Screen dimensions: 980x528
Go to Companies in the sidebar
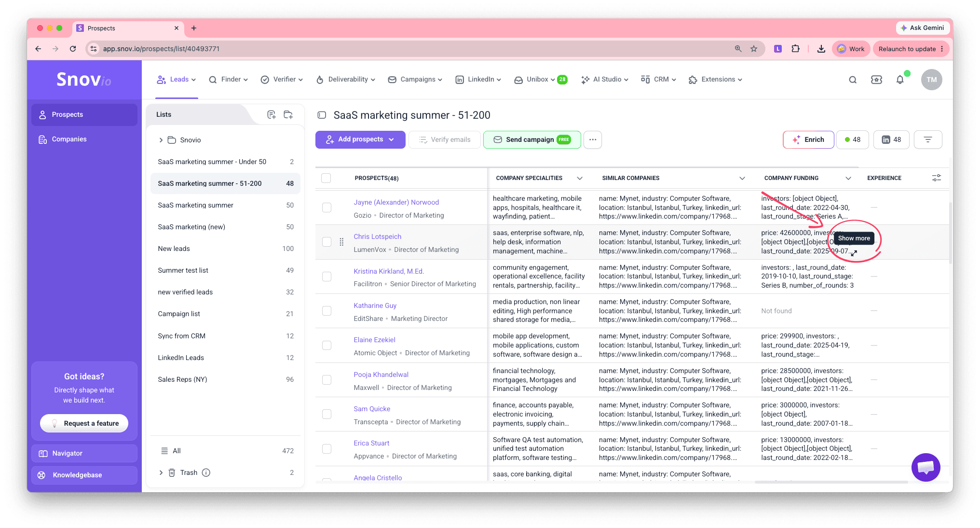[84, 139]
